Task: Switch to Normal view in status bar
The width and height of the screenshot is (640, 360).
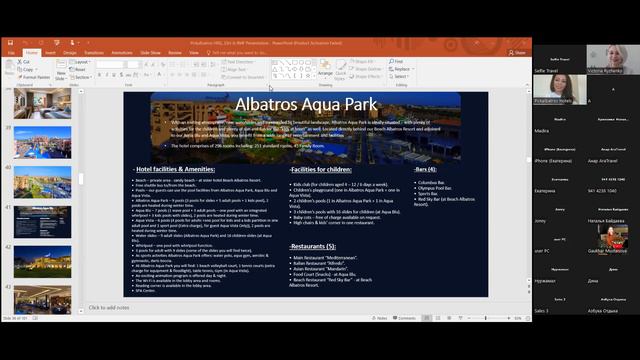Action: click(426, 318)
